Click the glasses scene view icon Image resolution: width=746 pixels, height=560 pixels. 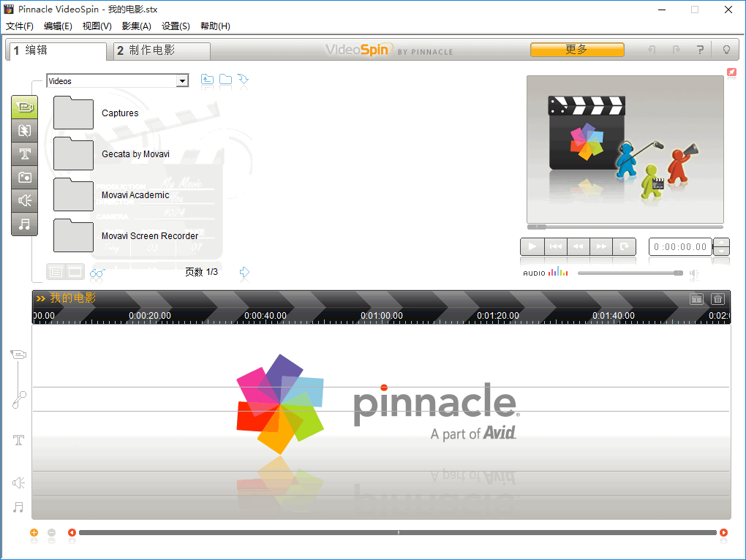click(x=97, y=273)
